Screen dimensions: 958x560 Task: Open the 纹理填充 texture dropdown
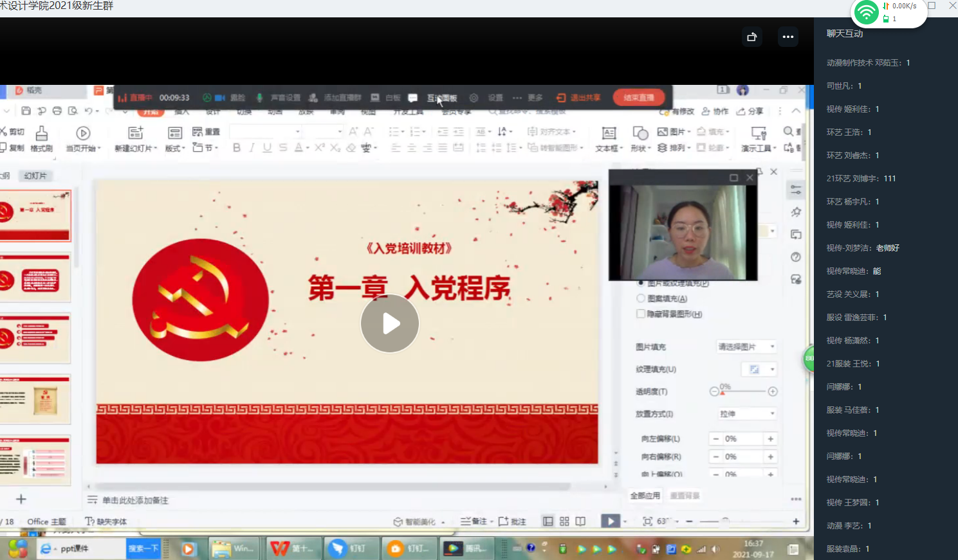click(x=759, y=369)
